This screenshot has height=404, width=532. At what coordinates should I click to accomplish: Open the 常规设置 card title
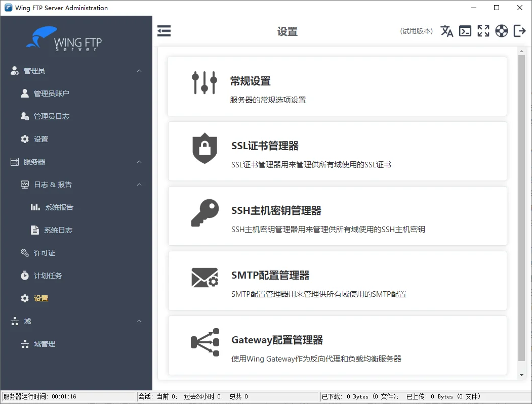[x=251, y=81]
